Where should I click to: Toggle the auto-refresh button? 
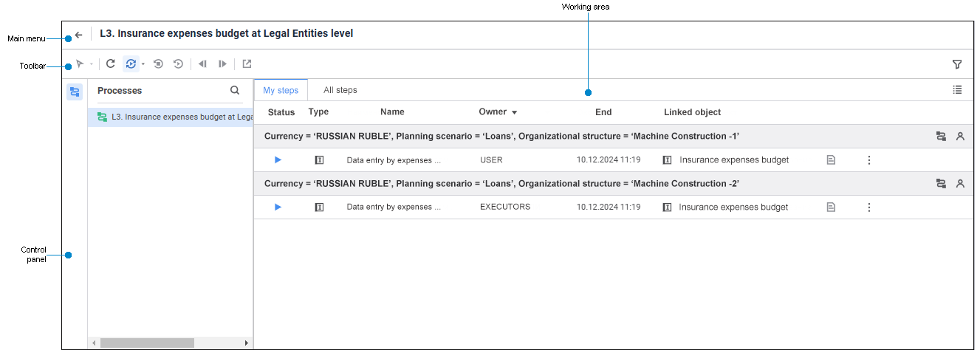click(131, 64)
